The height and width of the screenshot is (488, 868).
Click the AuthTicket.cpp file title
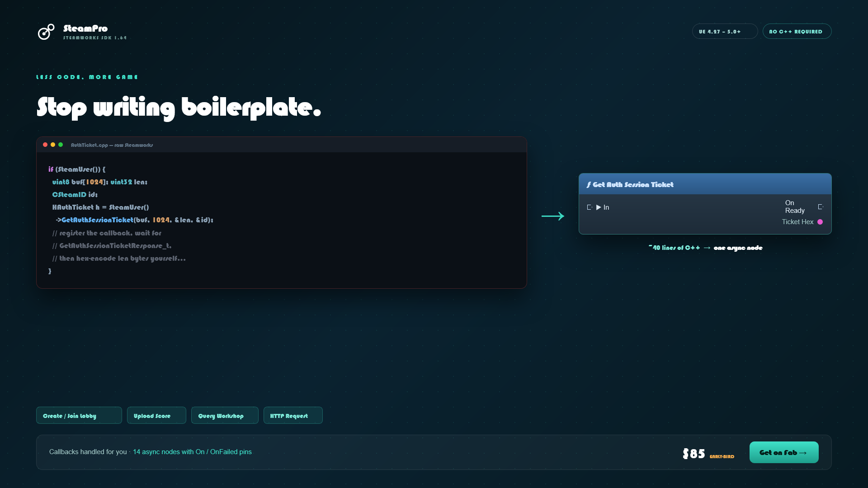click(x=112, y=145)
